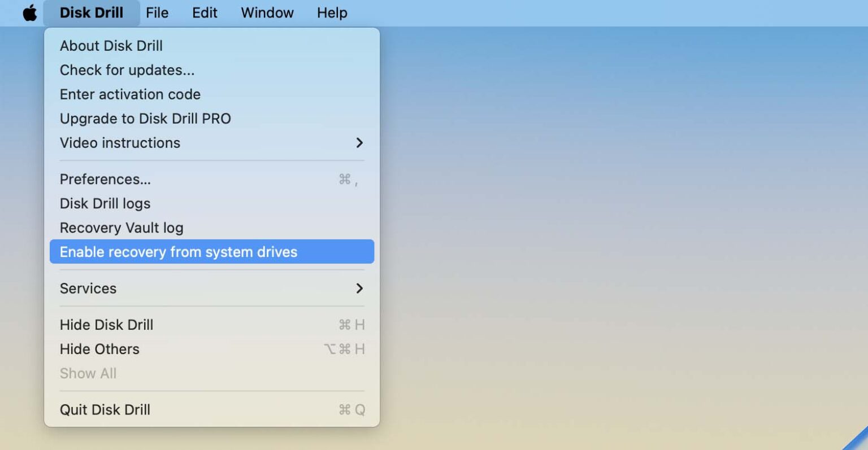
Task: Check for Disk Drill updates
Action: coord(127,70)
